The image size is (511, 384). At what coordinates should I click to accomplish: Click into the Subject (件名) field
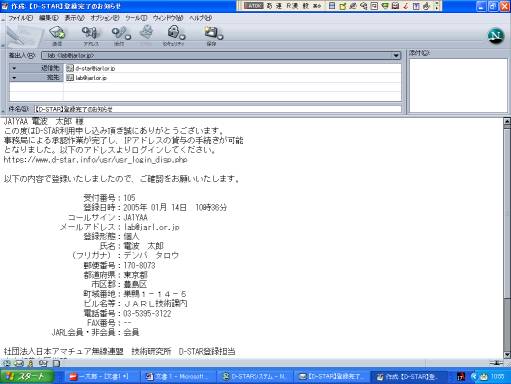[x=217, y=109]
